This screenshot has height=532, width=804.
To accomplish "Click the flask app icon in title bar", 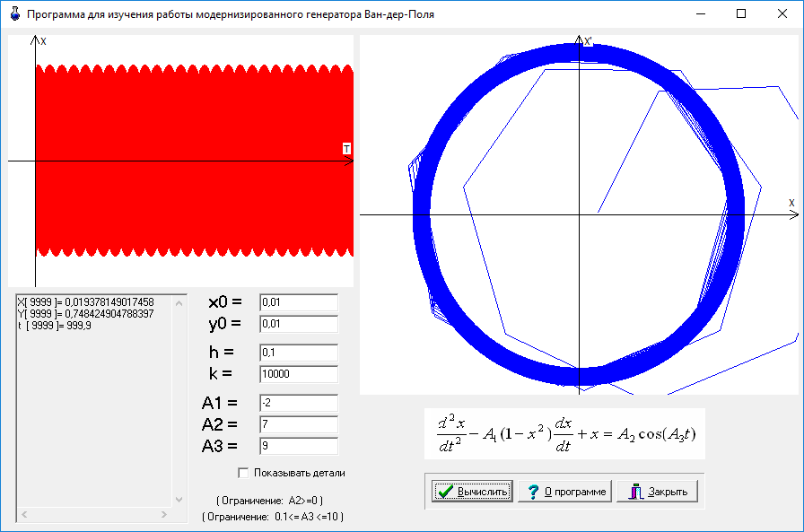I will pyautogui.click(x=15, y=13).
